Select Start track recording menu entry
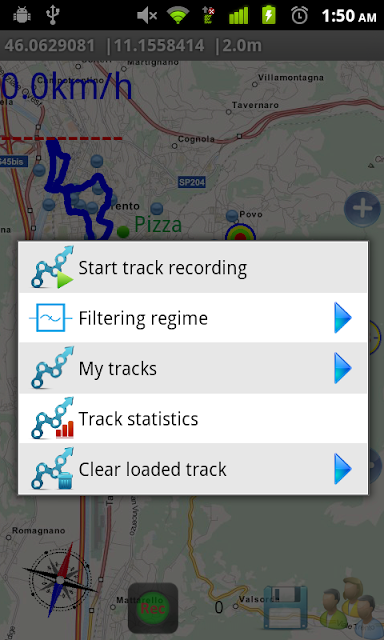 (x=193, y=267)
